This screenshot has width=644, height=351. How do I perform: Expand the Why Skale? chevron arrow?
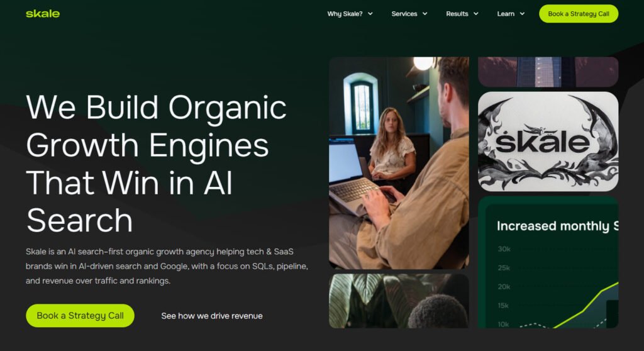tap(370, 14)
